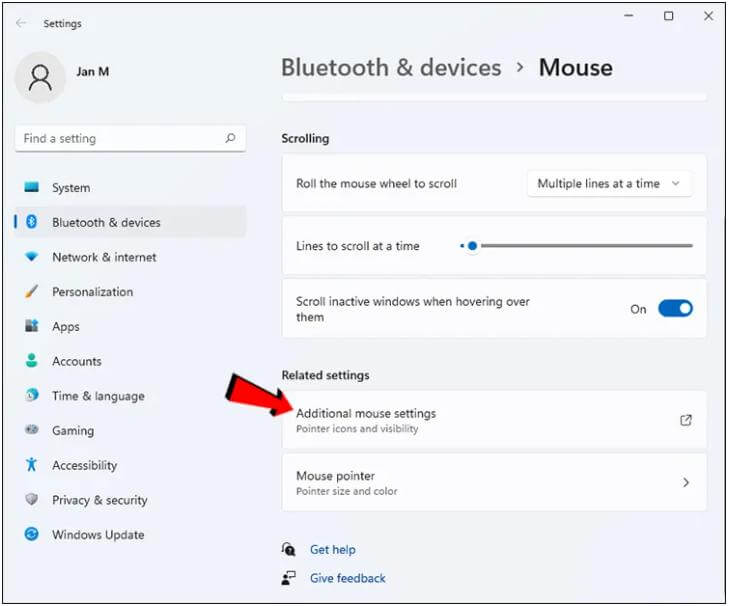Viewport: 729px width, 606px height.
Task: Open Accounts settings
Action: click(130, 361)
